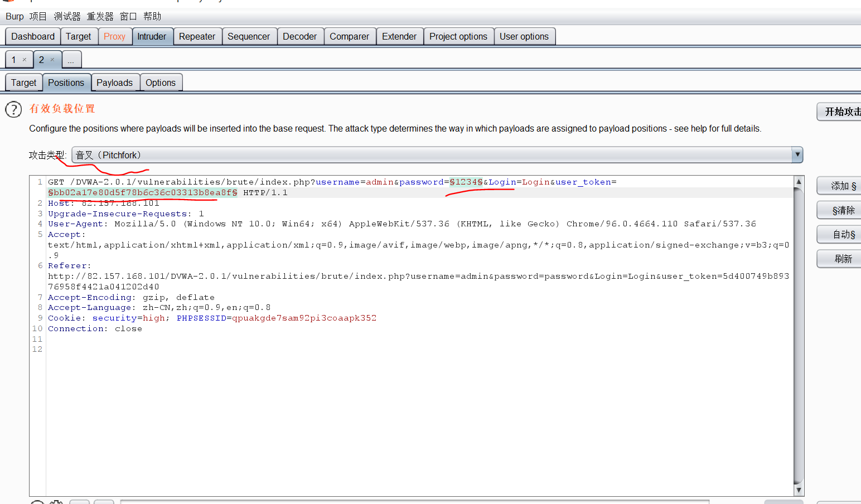
Task: Open the Burp menu
Action: (14, 16)
